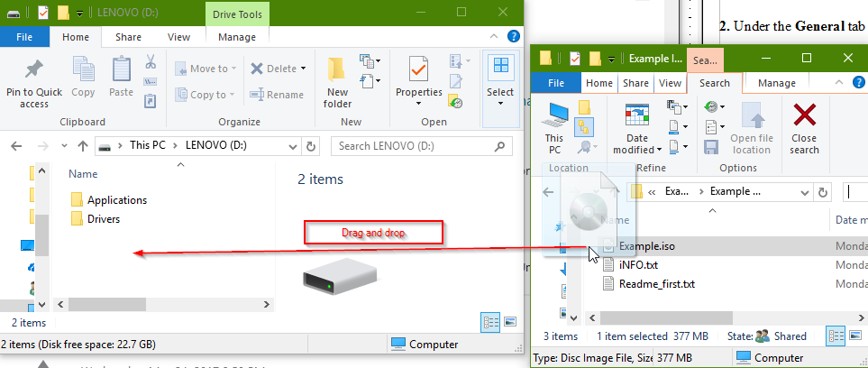Click the Up arrow navigation button
The width and height of the screenshot is (868, 368).
point(82,145)
